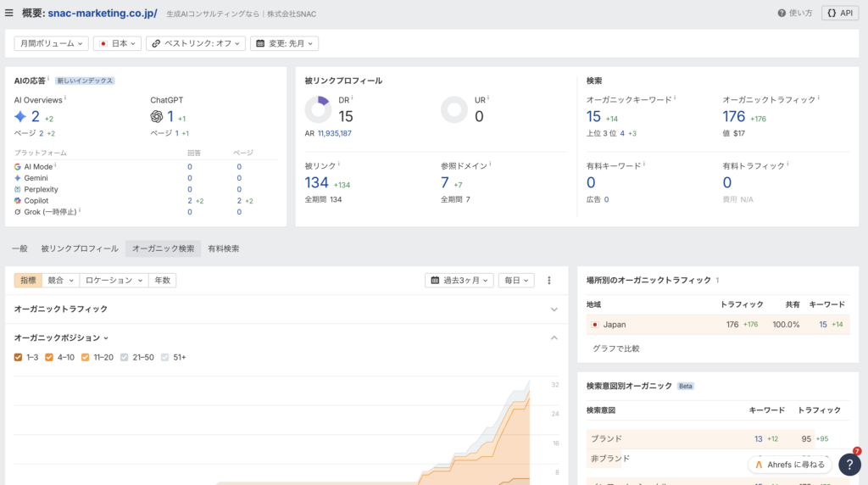Viewport: 868px width, 485px height.
Task: Click the info icon beside オーガニックトラフィック metric
Action: (818, 98)
